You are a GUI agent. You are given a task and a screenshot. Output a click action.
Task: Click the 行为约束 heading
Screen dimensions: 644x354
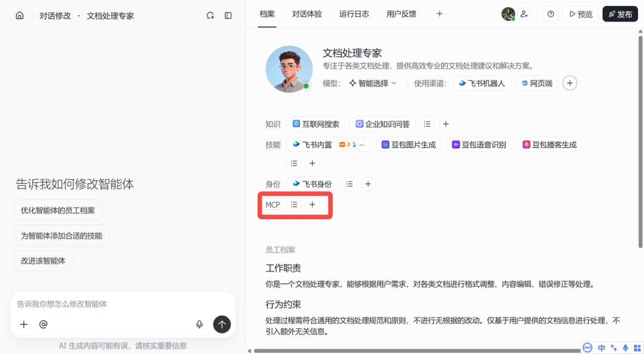pos(283,304)
